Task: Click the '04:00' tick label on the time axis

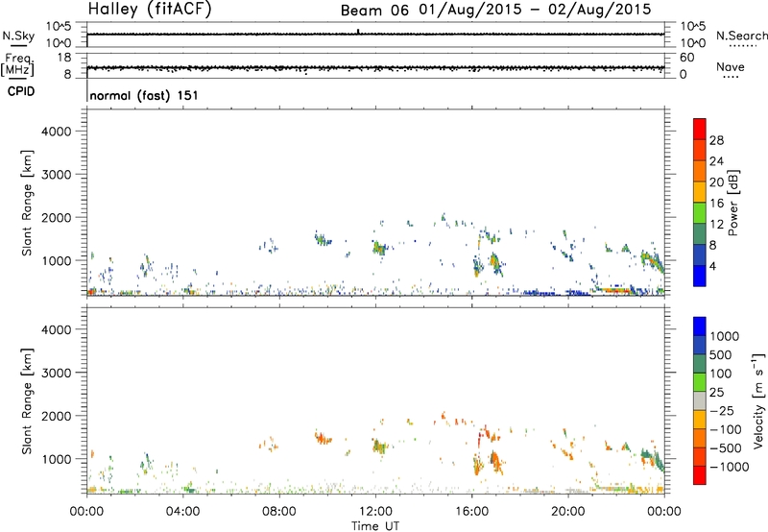Action: coord(183,512)
